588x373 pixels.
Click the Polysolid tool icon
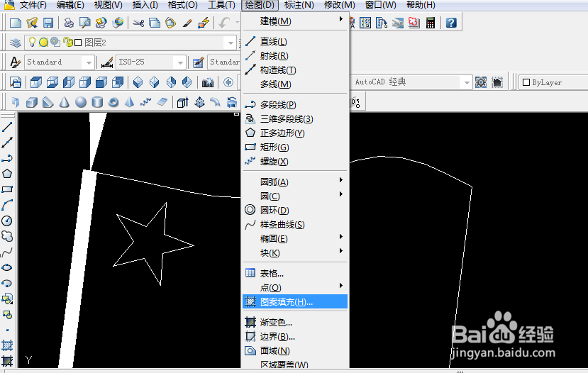coord(16,102)
